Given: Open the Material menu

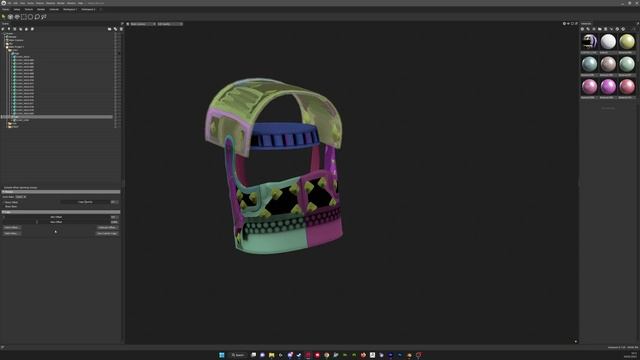Looking at the screenshot, I should click(x=40, y=3).
